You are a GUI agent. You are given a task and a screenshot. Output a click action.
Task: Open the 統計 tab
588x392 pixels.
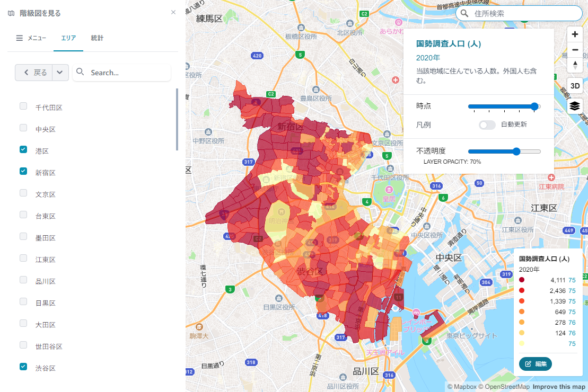pyautogui.click(x=97, y=38)
